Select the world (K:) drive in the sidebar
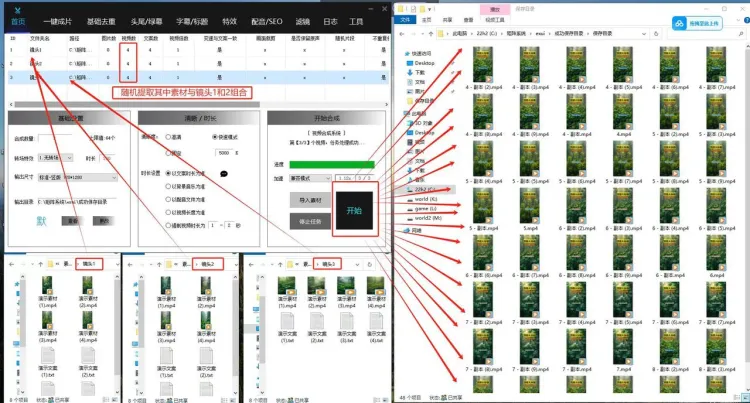The image size is (750, 403). tap(422, 199)
